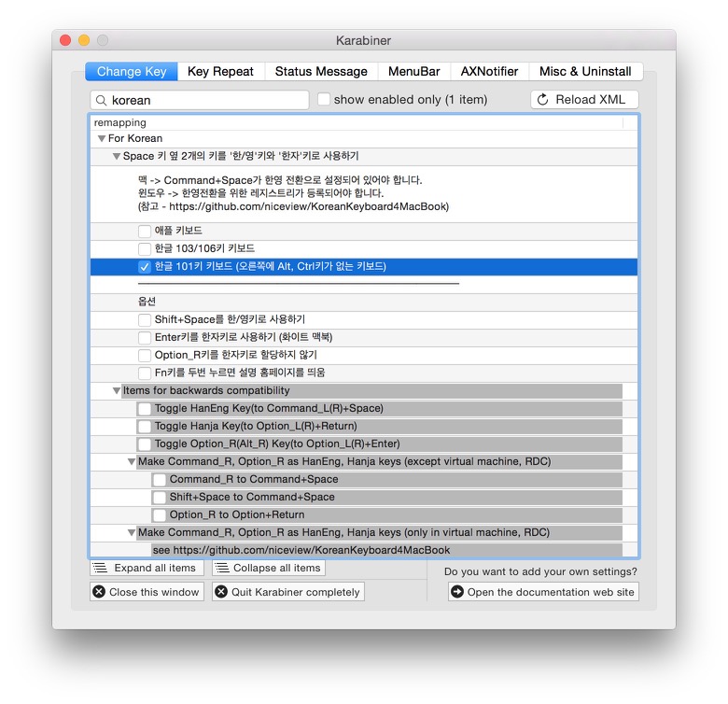Check the 한글 103/106키 키보드 option

pos(145,248)
